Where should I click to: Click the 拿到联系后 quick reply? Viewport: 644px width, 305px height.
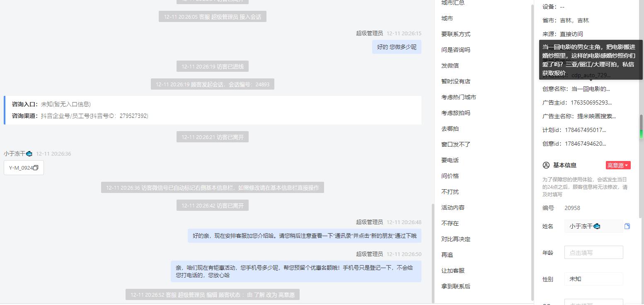pos(456,286)
